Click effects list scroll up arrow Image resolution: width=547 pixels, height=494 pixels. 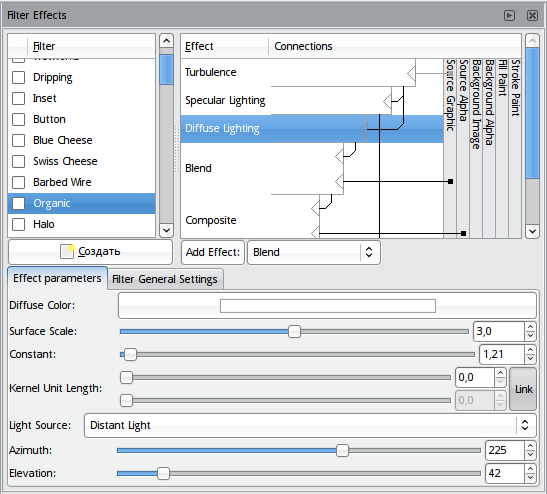coord(532,41)
